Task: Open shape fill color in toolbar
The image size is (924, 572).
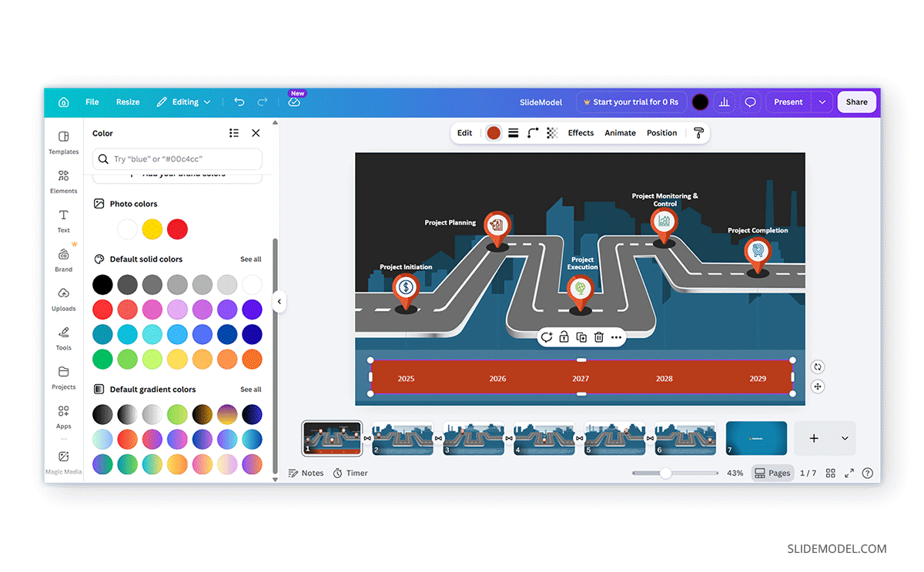Action: point(494,133)
